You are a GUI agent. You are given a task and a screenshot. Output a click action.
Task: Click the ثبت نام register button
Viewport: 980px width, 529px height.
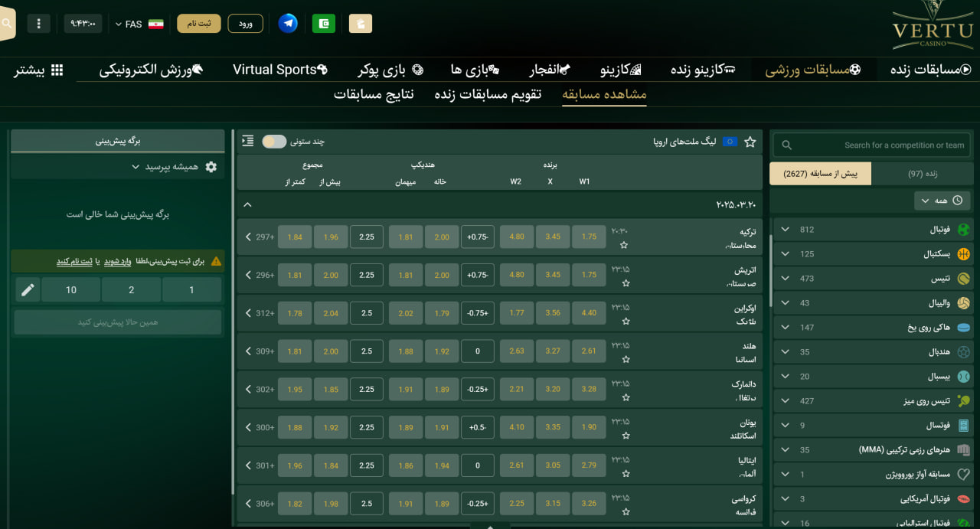pyautogui.click(x=198, y=23)
